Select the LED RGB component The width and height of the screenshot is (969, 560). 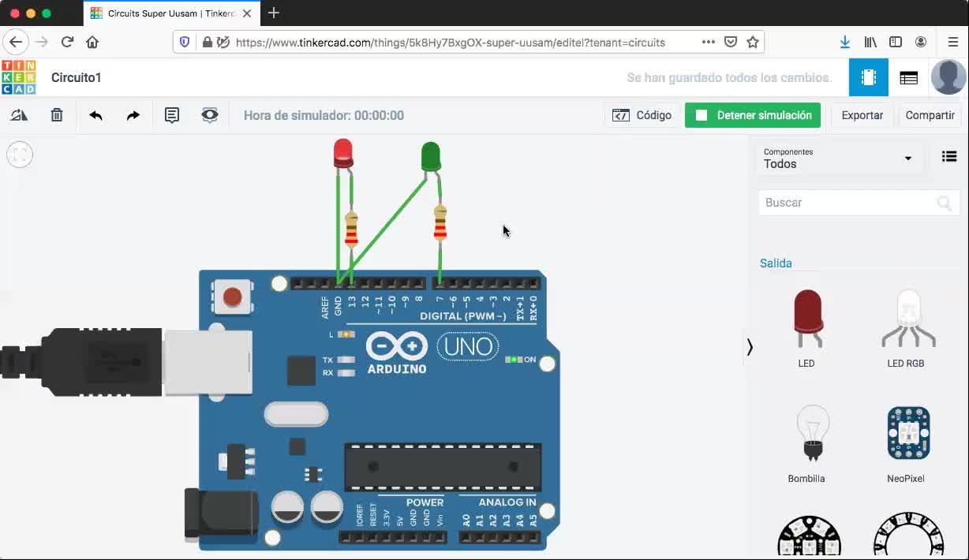[x=906, y=329]
